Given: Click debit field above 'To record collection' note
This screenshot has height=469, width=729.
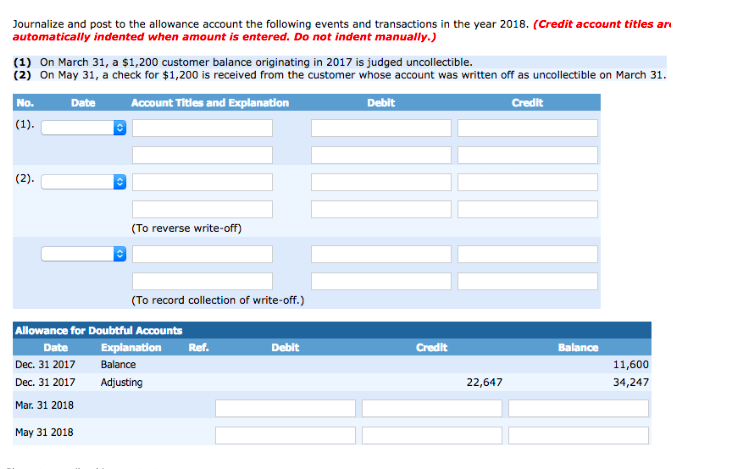Looking at the screenshot, I should pos(381,281).
